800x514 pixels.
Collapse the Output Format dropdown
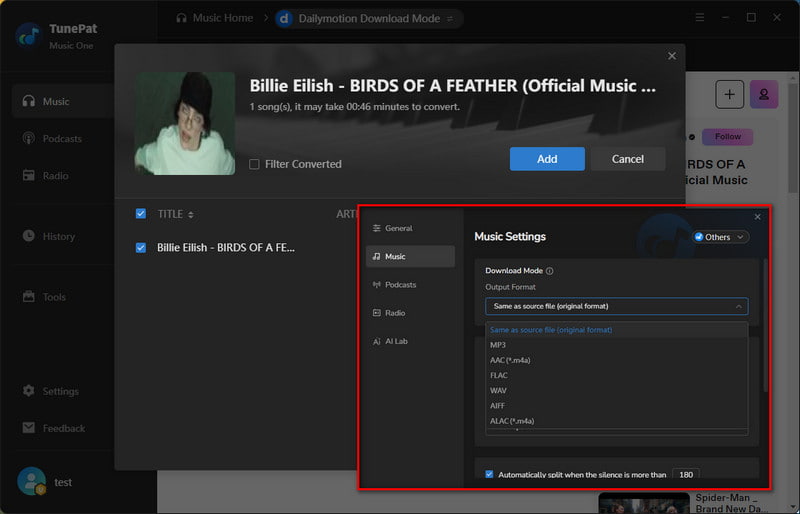pos(616,306)
